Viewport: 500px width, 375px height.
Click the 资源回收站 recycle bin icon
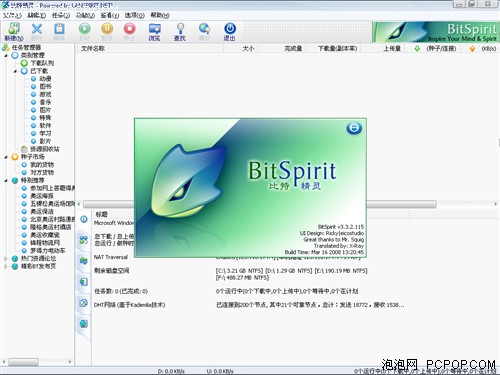24,149
